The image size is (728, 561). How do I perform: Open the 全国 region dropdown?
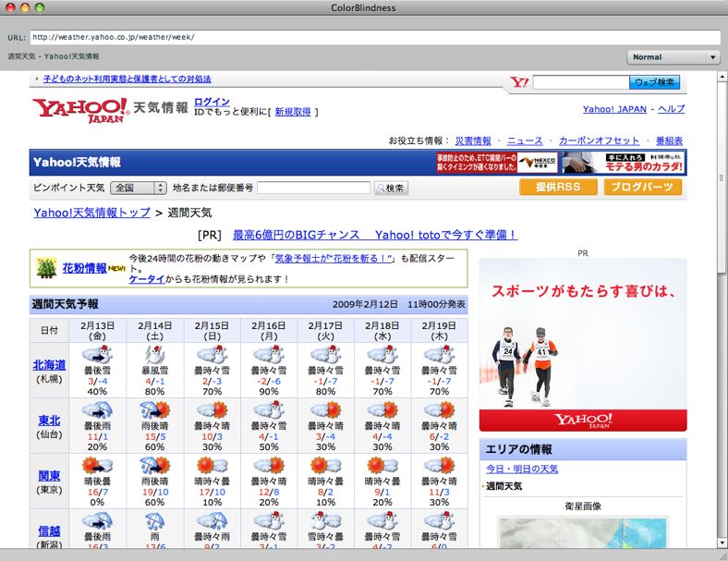138,188
